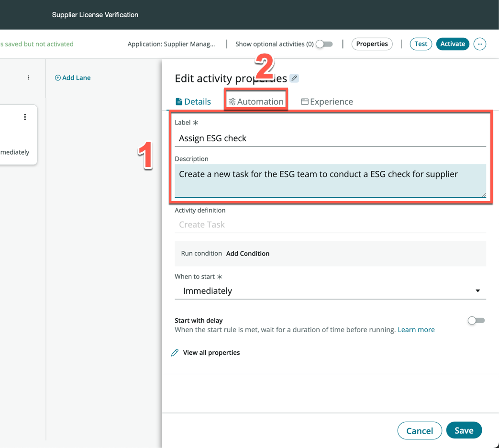Viewport: 499px width, 448px height.
Task: Click the Save button
Action: tap(464, 430)
